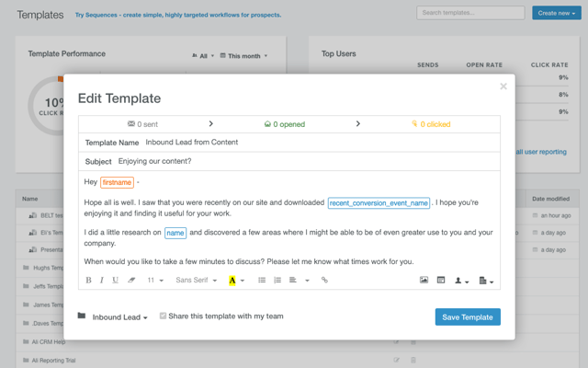Open the all user reporting link
Image resolution: width=588 pixels, height=368 pixels.
coord(541,152)
